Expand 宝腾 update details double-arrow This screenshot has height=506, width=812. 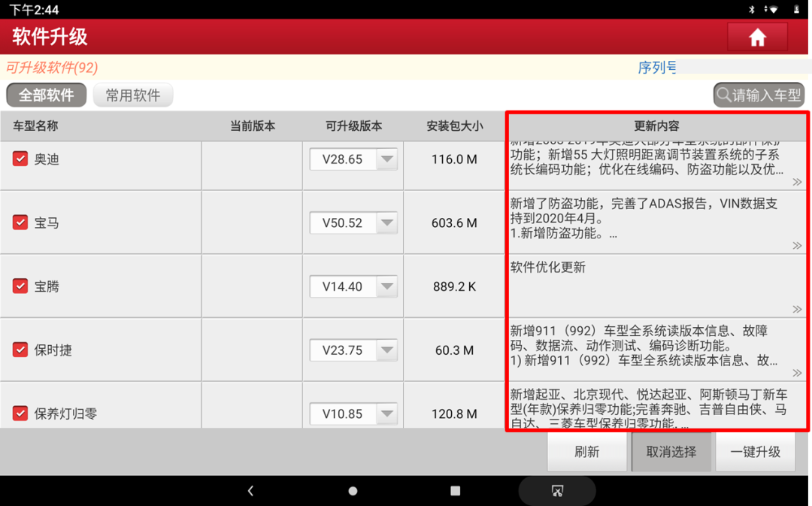[x=797, y=309]
